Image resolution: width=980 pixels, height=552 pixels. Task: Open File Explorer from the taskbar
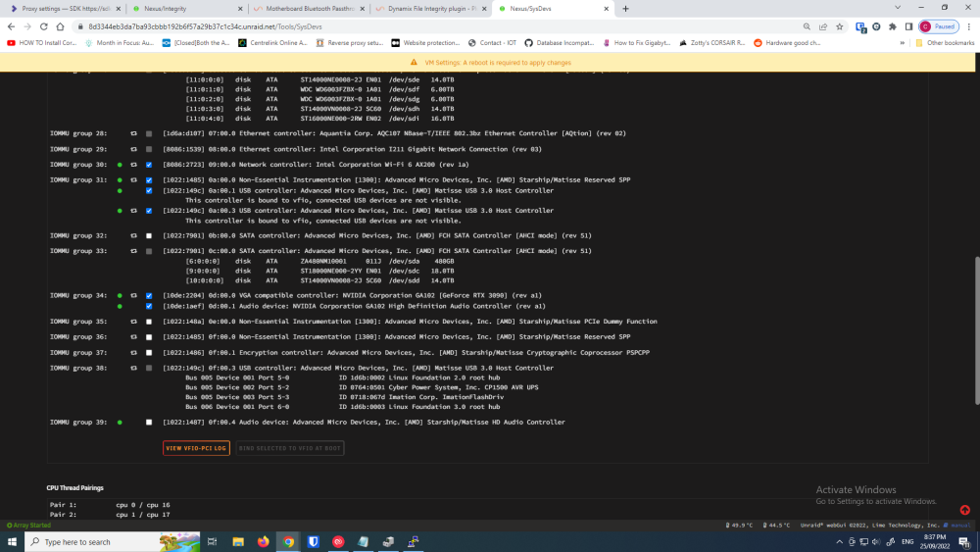point(238,541)
